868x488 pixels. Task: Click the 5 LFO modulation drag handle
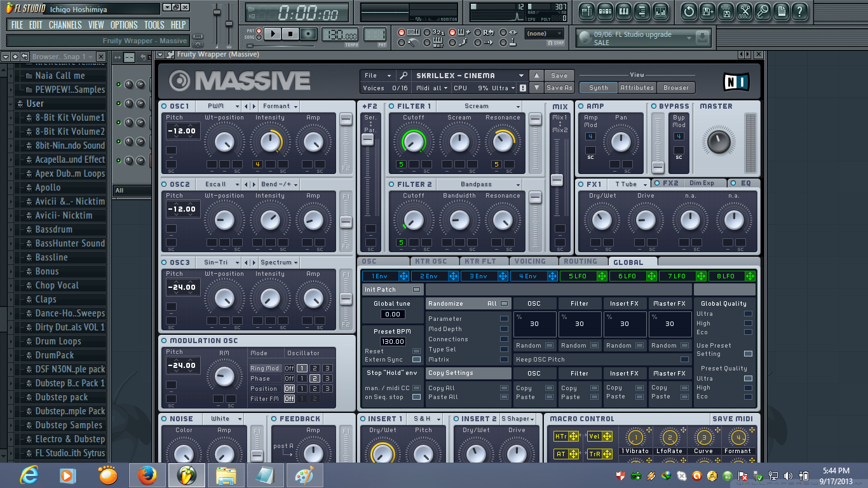point(601,276)
